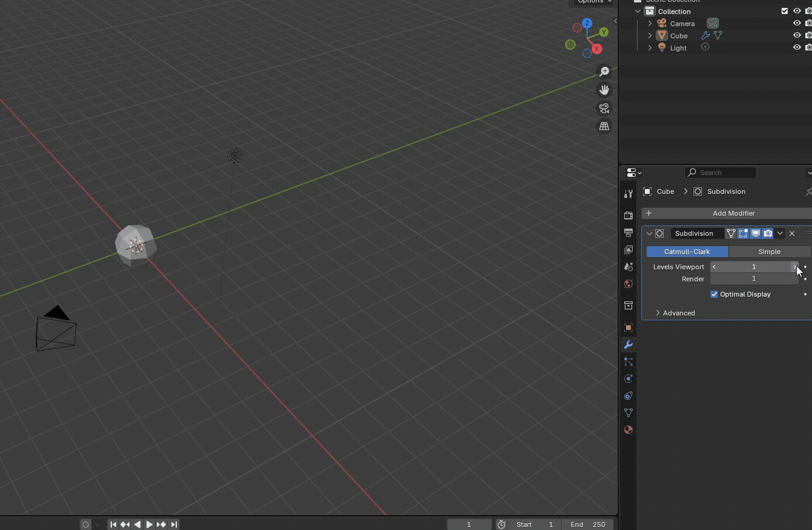Open the Physics properties tab
Viewport: 812px width, 530px height.
click(628, 379)
